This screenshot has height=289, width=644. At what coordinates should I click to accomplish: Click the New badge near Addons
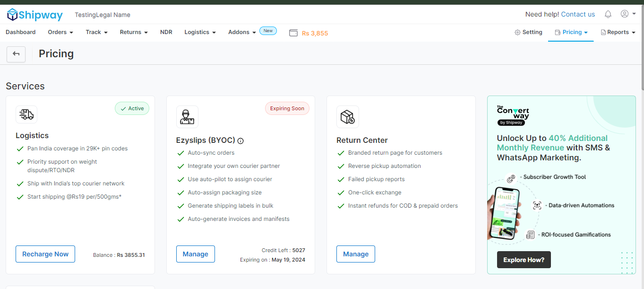tap(268, 31)
